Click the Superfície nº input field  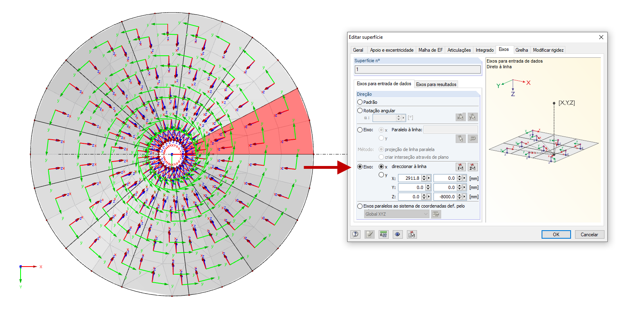417,69
